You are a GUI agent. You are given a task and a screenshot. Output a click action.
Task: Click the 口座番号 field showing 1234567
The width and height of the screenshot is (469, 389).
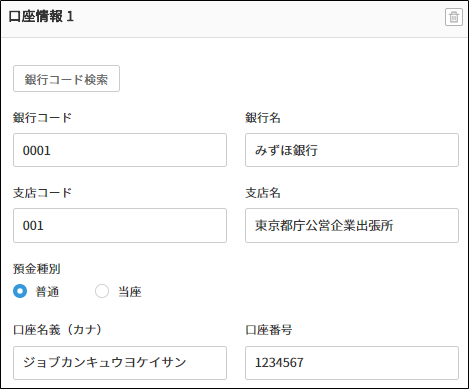click(x=352, y=363)
